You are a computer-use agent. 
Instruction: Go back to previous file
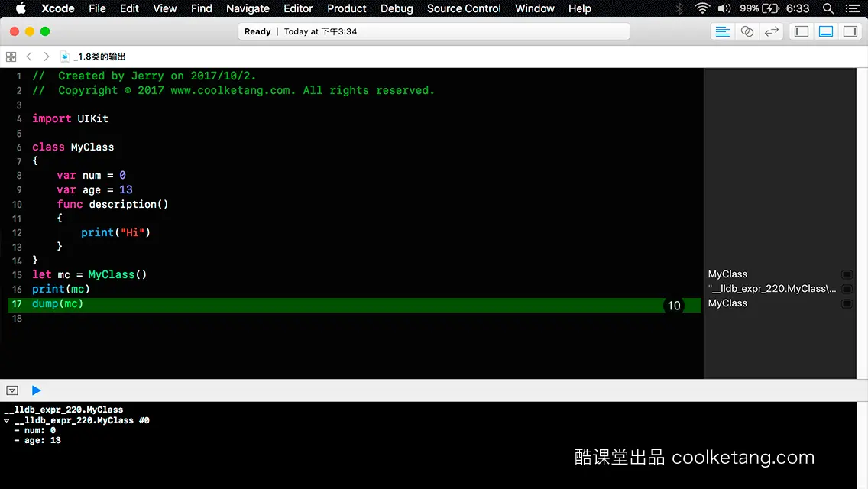coord(29,57)
